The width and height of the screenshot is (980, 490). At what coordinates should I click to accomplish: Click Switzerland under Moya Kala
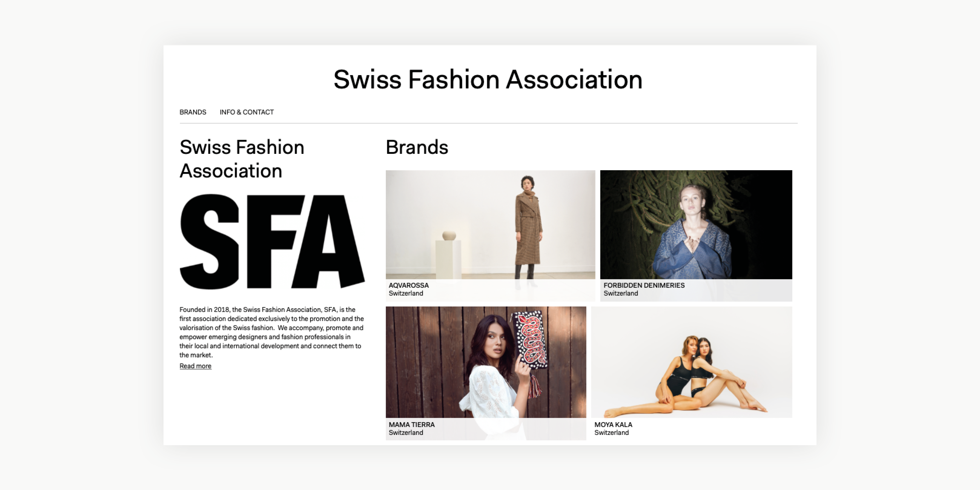tap(611, 433)
